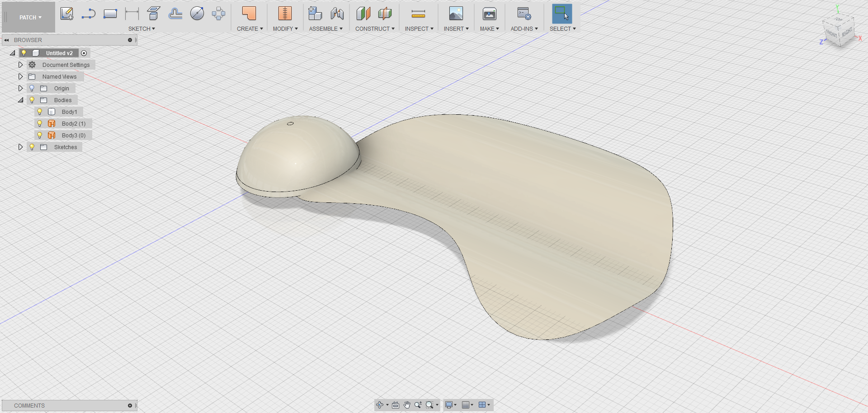Click the Zoom magnifier in navigation bar
The width and height of the screenshot is (868, 413).
(x=418, y=405)
